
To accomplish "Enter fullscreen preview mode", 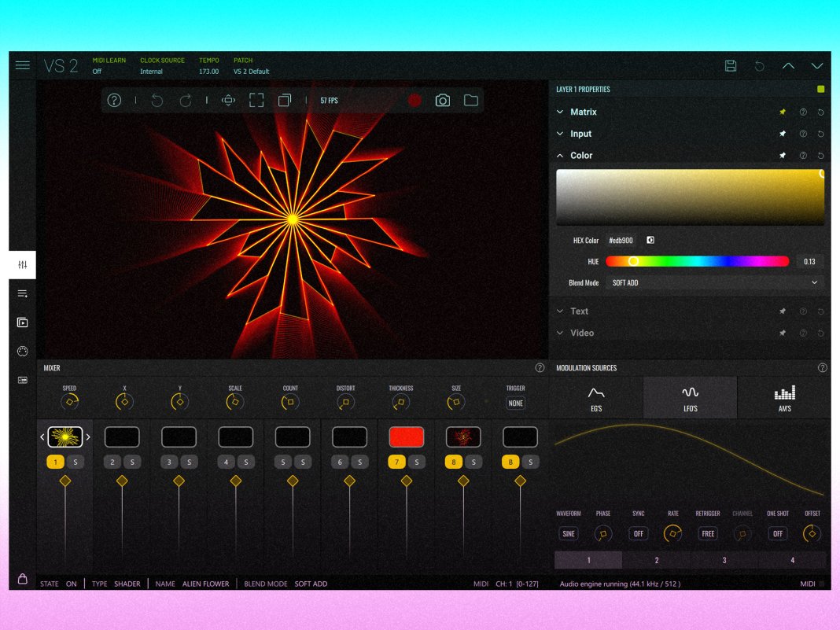I will tap(256, 101).
